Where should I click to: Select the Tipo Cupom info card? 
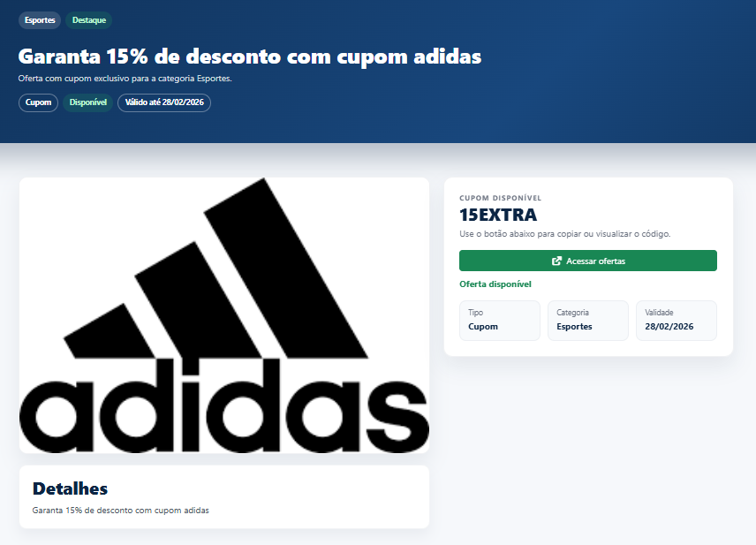pyautogui.click(x=500, y=321)
